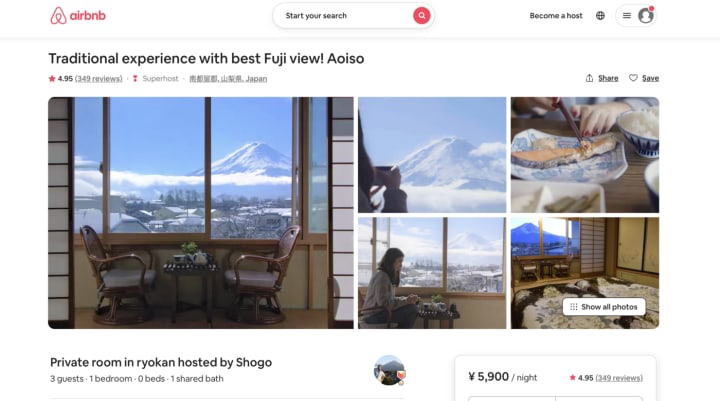Click the Save heart icon
This screenshot has height=401, width=720.
coord(633,78)
